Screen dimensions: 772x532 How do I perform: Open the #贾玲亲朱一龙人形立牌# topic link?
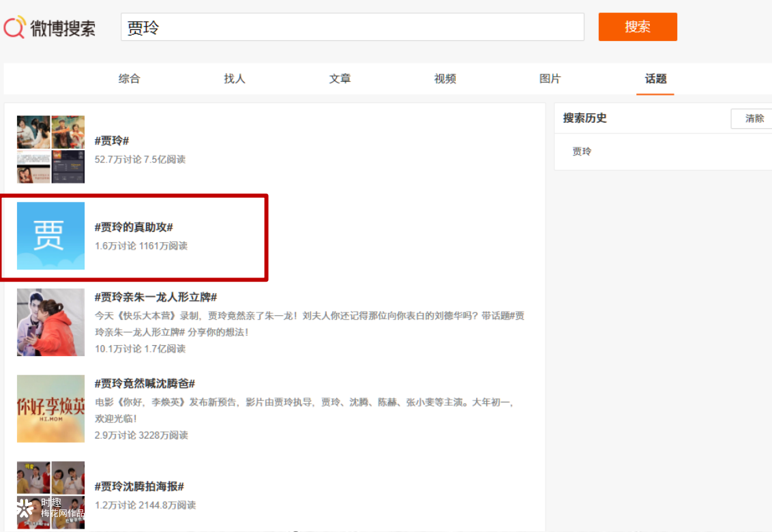tap(155, 297)
